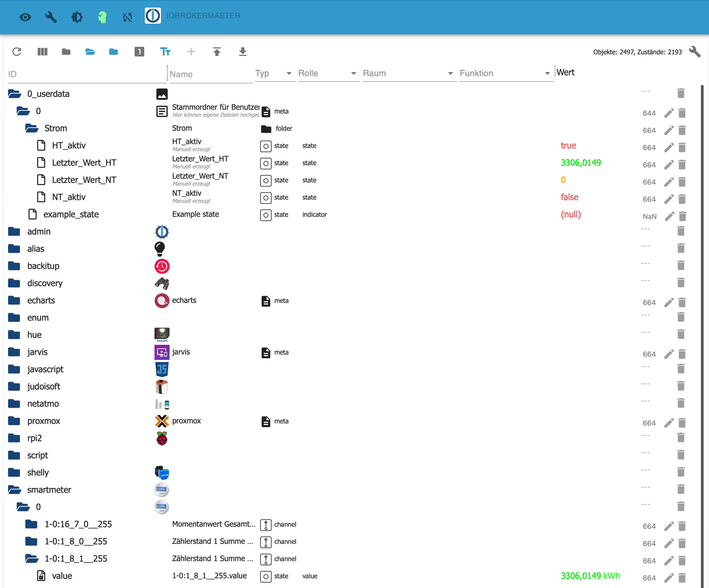Image resolution: width=709 pixels, height=588 pixels.
Task: Collapse the Strom folder
Action: (32, 128)
